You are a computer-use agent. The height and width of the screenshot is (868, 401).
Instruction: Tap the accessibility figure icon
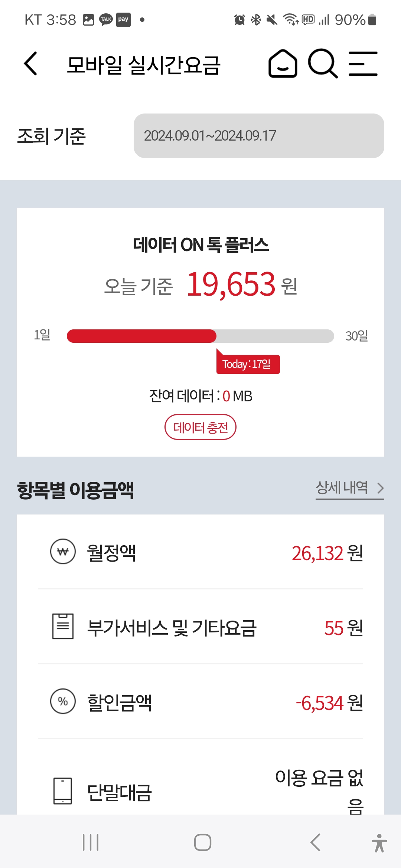379,843
